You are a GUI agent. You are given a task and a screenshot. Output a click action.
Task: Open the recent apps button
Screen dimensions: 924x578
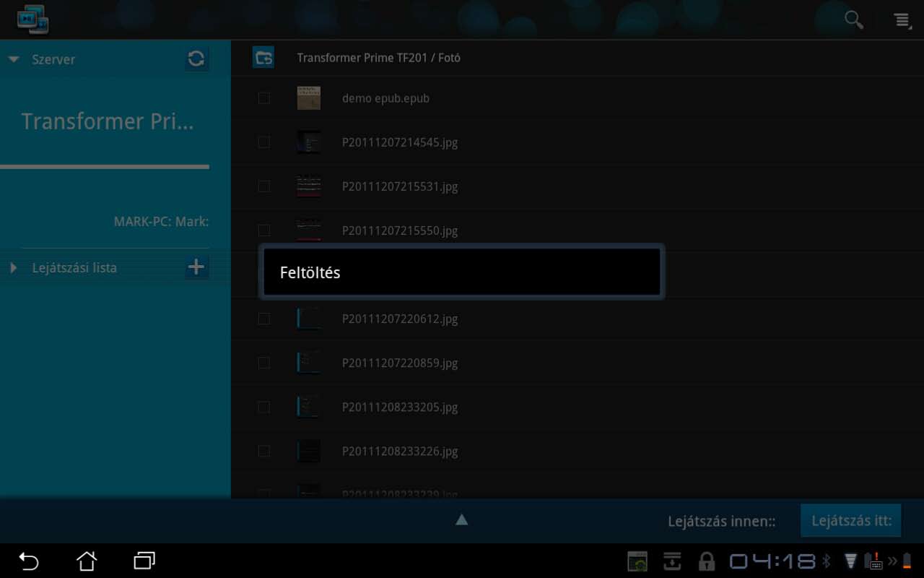(144, 561)
